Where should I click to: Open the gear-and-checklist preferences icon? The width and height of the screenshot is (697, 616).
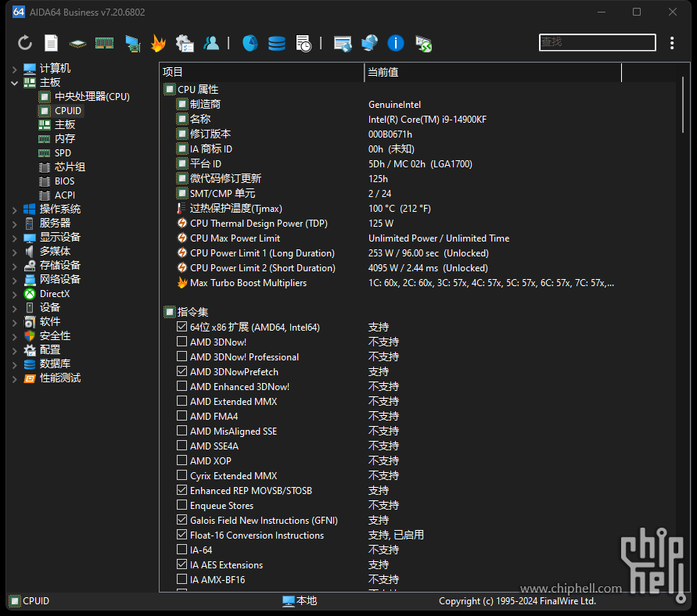pyautogui.click(x=185, y=44)
